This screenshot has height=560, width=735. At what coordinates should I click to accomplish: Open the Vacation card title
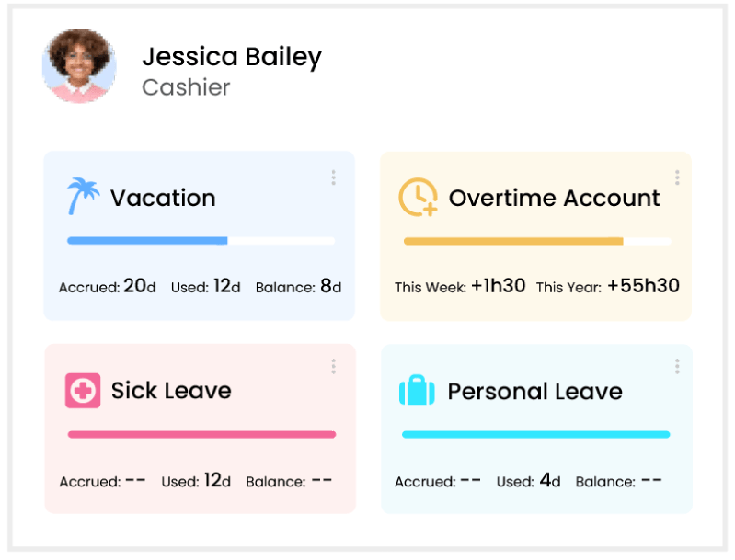163,198
